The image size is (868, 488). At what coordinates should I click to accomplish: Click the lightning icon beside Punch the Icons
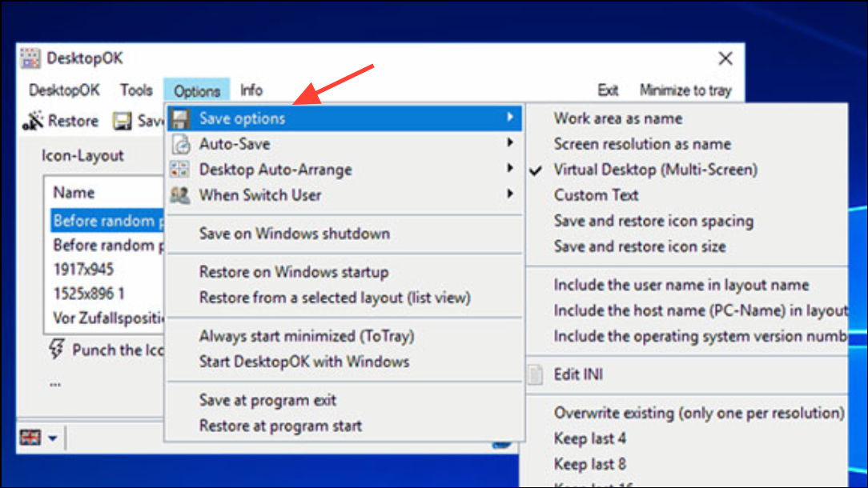(56, 349)
